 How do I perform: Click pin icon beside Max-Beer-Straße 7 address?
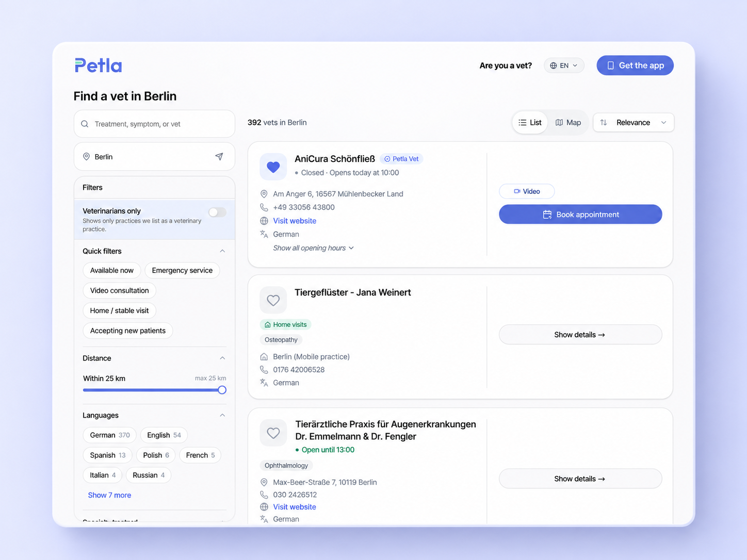point(264,482)
